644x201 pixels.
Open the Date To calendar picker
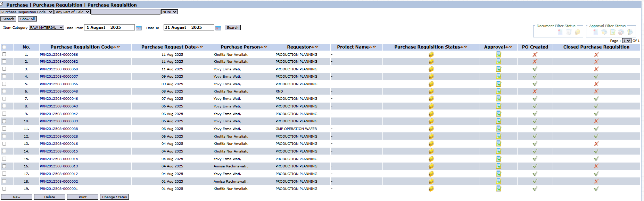(218, 28)
